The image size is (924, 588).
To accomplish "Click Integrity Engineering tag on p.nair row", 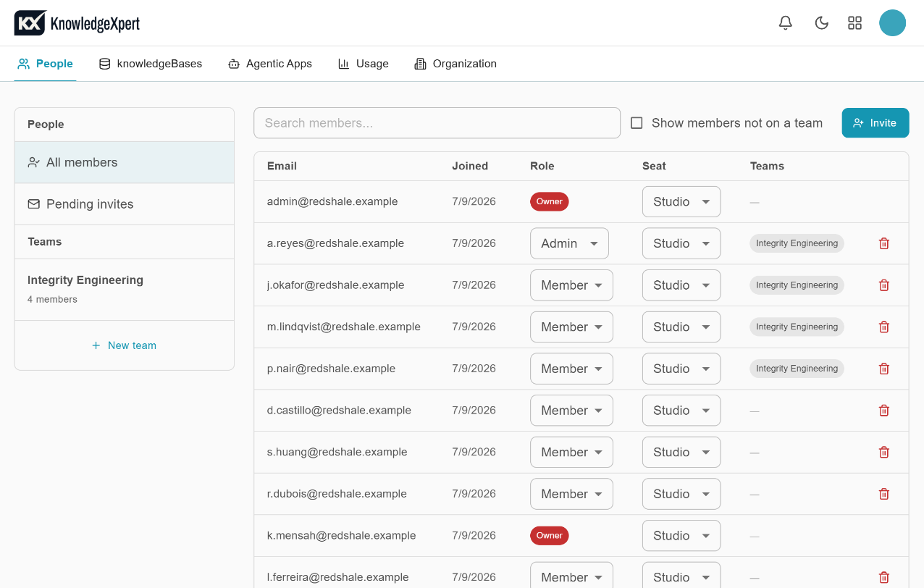I will (797, 369).
